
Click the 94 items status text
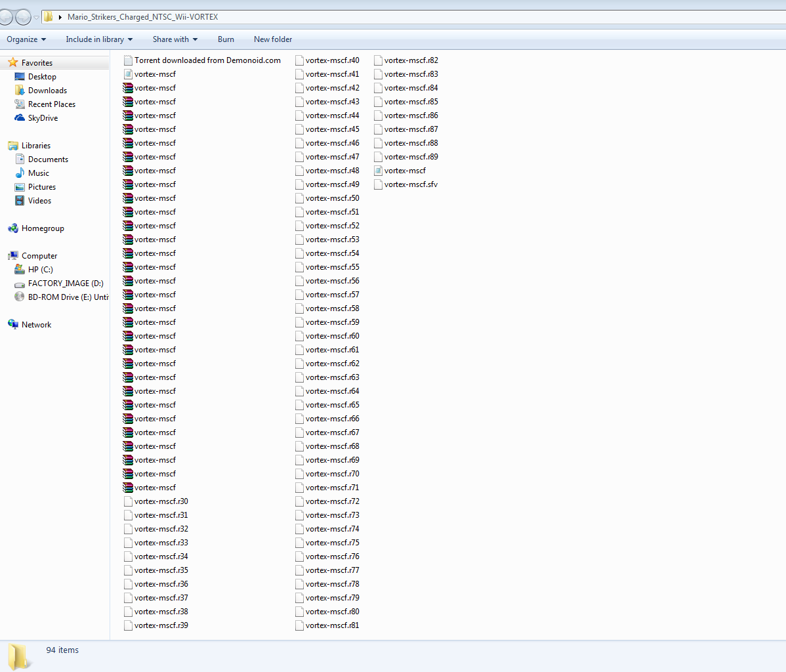(62, 650)
